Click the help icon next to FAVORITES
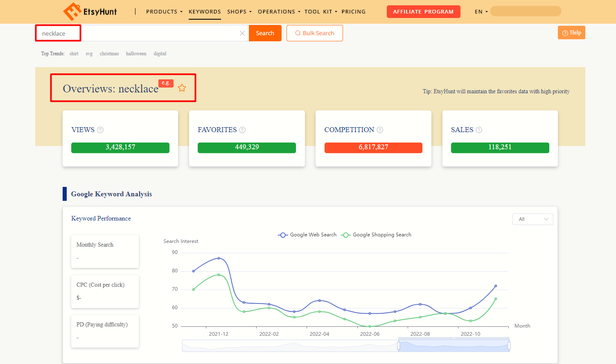616x364 pixels. pyautogui.click(x=242, y=130)
